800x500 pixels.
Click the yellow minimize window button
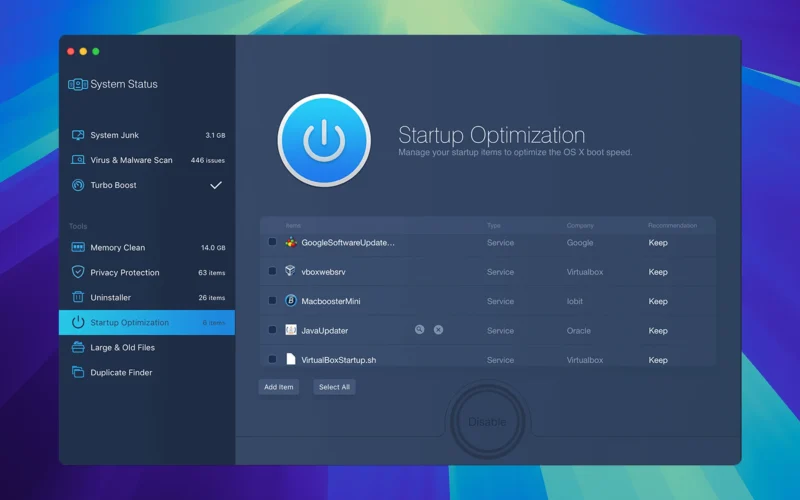coord(83,51)
